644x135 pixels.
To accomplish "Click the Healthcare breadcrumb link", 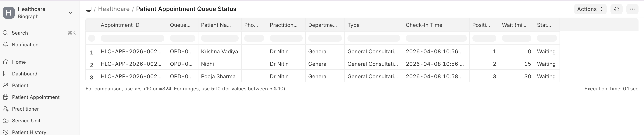I will [114, 9].
